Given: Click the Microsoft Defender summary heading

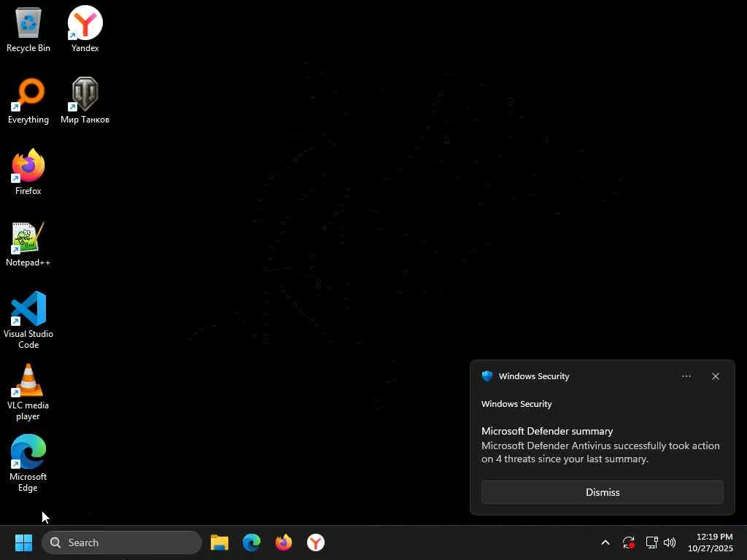Looking at the screenshot, I should coord(547,431).
